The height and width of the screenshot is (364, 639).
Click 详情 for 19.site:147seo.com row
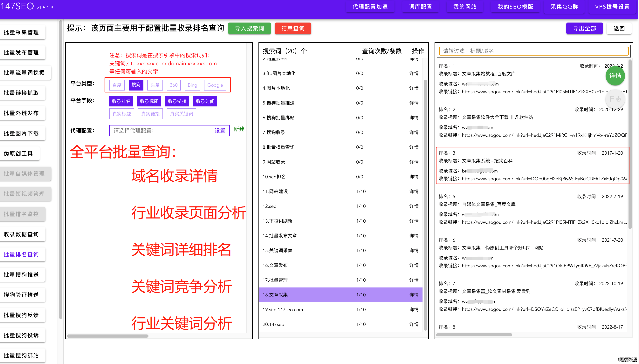point(414,309)
